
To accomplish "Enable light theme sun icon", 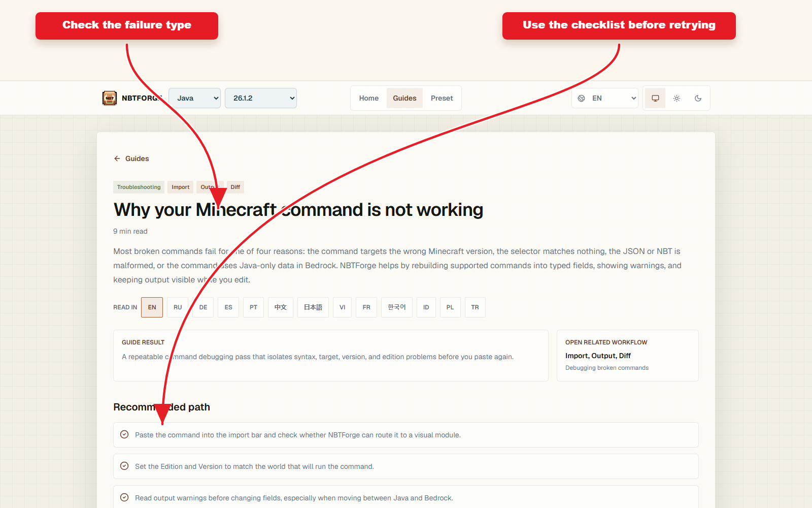I will coord(676,98).
